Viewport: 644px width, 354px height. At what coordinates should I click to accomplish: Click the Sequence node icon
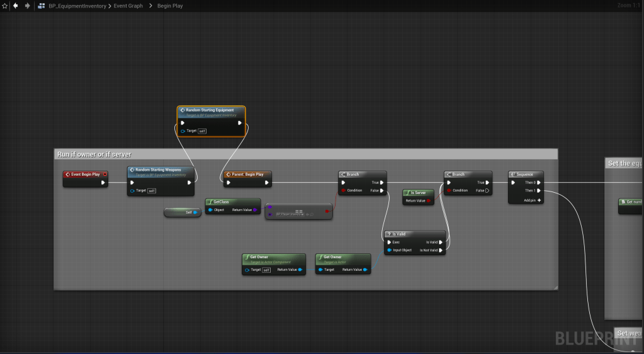coord(514,174)
